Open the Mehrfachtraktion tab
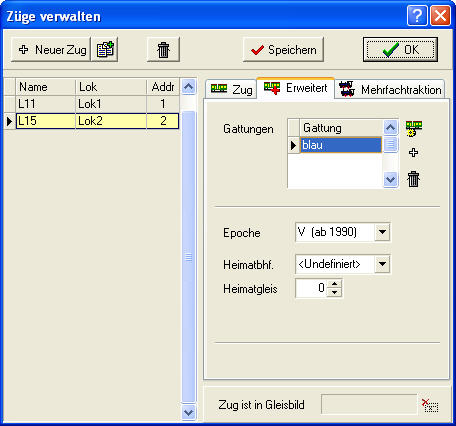Screen dimensions: 456x426 click(390, 89)
